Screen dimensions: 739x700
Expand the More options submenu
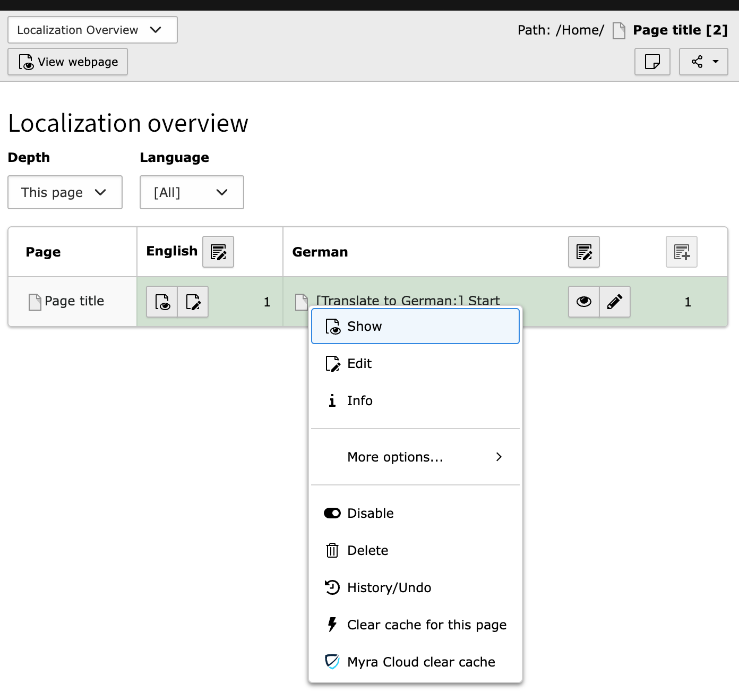pyautogui.click(x=395, y=457)
